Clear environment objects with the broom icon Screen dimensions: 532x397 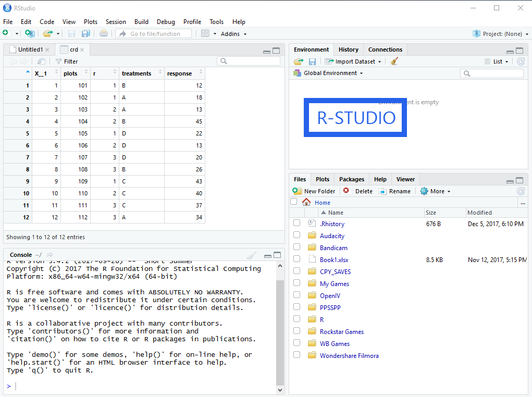394,61
